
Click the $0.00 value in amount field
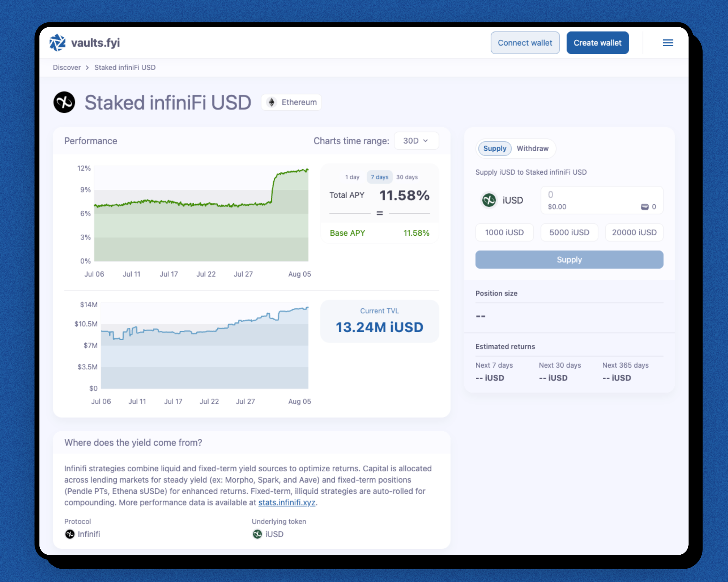coord(557,207)
